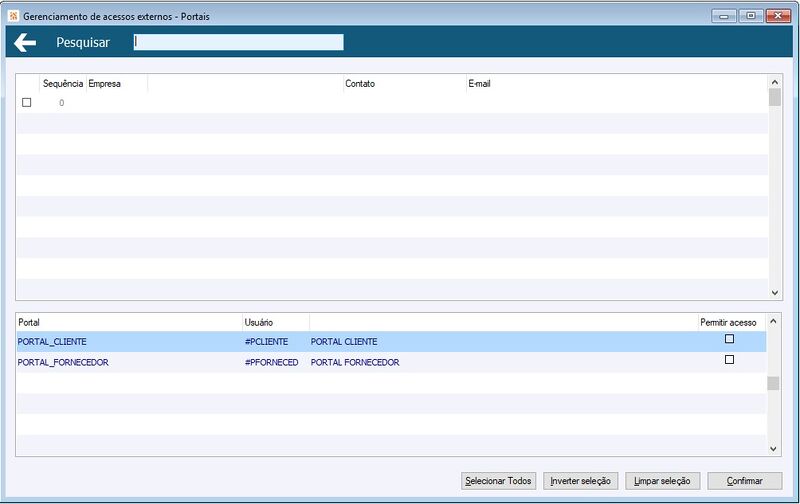This screenshot has height=504, width=800.
Task: Maximize the Gerenciamento de acessos window
Action: 751,16
